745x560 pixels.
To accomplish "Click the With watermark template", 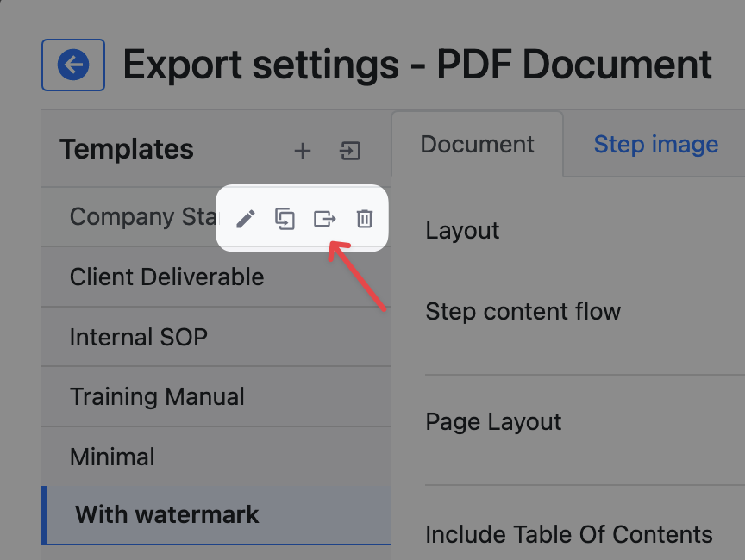I will coord(167,515).
